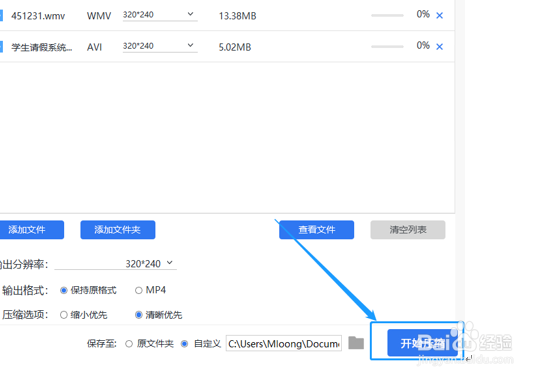Select the file name 学生请假系统...
Viewport: 545px width, 379px height.
(x=41, y=47)
